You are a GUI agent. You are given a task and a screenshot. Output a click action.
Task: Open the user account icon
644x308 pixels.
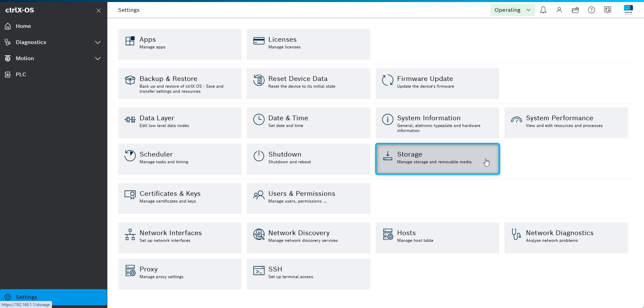click(559, 10)
